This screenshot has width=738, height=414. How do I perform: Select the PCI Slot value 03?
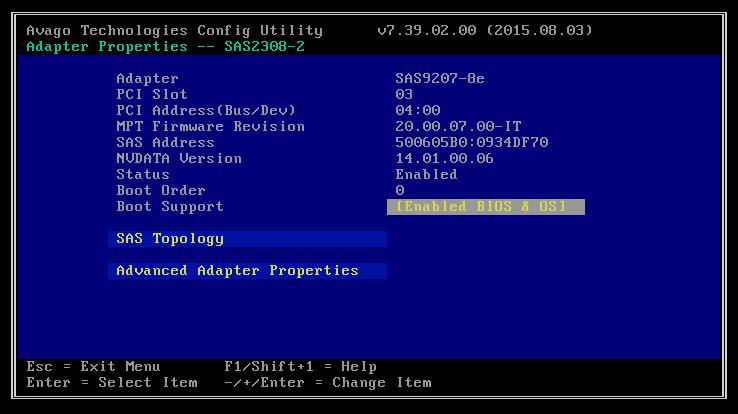(x=404, y=95)
